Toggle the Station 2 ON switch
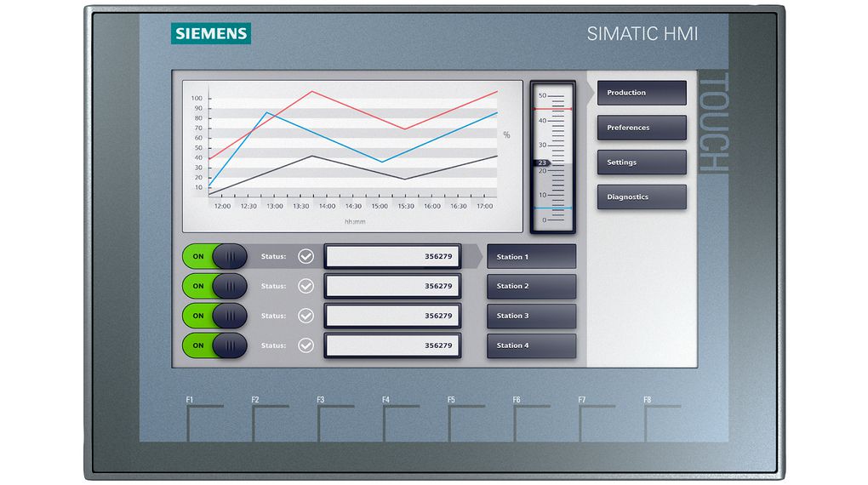Image resolution: width=868 pixels, height=485 pixels. [214, 286]
